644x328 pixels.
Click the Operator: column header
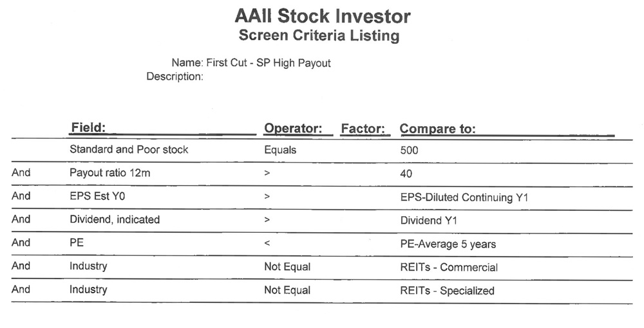click(x=293, y=128)
